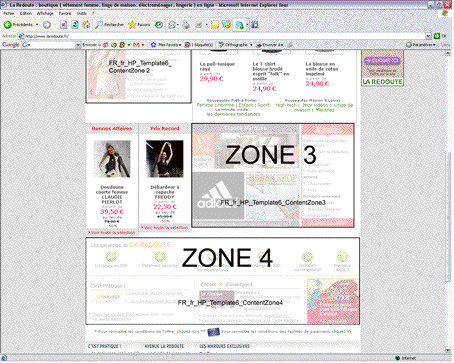Open the Enfant category link
Viewport: 454px width, 363px height.
[x=246, y=105]
